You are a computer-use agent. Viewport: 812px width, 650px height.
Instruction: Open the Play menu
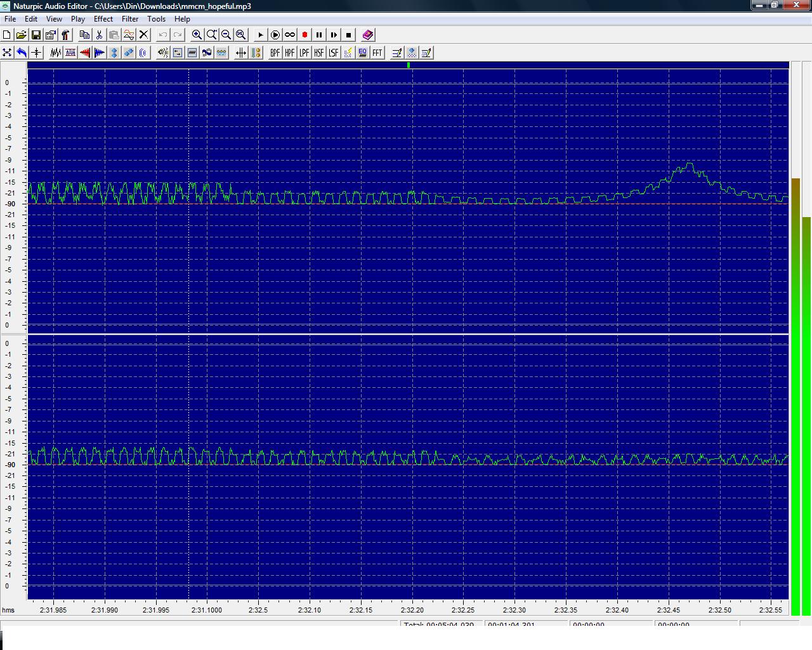coord(78,19)
